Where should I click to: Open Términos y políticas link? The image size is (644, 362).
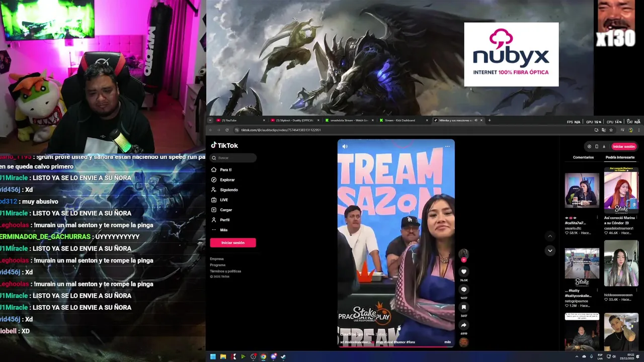(225, 271)
